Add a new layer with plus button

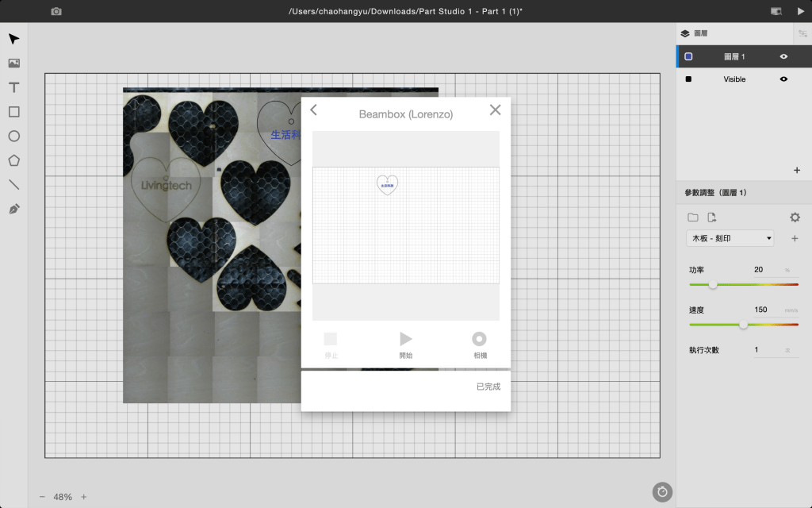tap(797, 171)
